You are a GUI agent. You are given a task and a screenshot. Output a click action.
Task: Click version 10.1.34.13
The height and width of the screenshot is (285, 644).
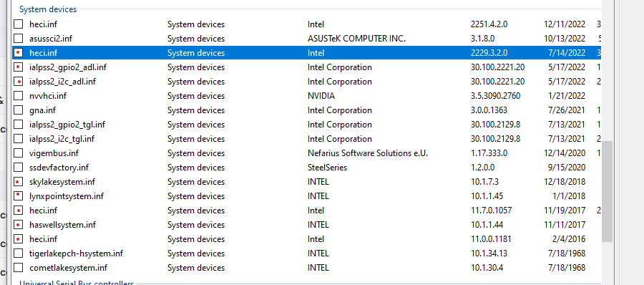[x=489, y=253]
